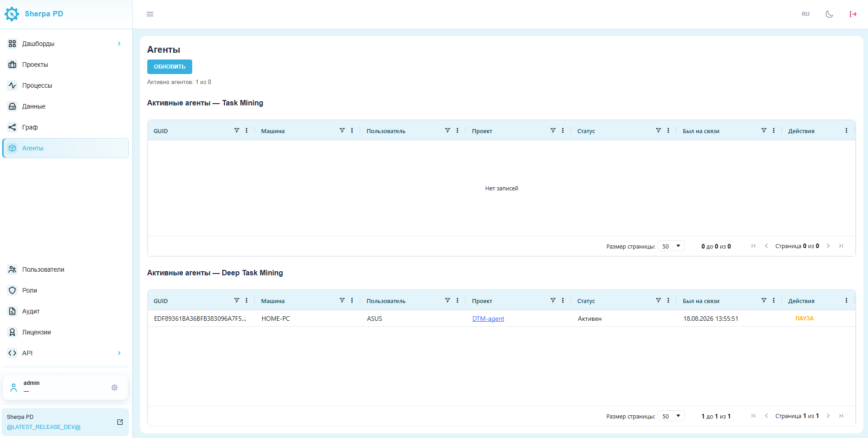Viewport: 868px width, 438px height.
Task: Click ПАУЗА for the HOME-PC agent
Action: pyautogui.click(x=804, y=319)
